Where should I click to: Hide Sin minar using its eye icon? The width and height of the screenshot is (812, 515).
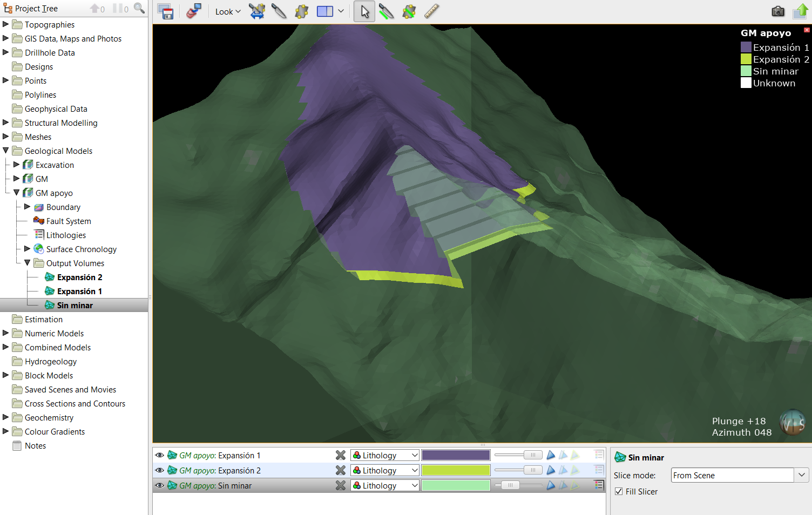[160, 485]
